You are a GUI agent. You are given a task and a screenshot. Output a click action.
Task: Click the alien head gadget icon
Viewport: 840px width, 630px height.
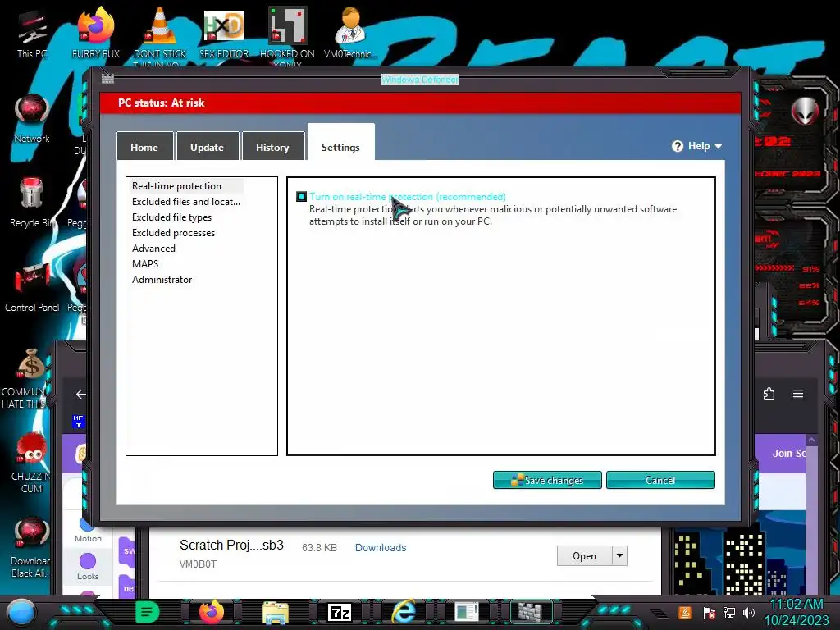coord(805,111)
